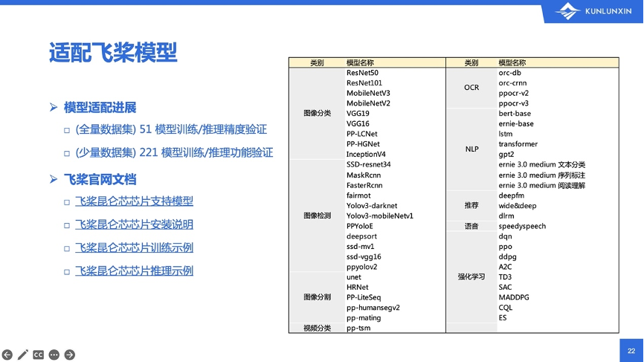The width and height of the screenshot is (644, 362).
Task: Toggle closed captions CC button
Action: 38,355
